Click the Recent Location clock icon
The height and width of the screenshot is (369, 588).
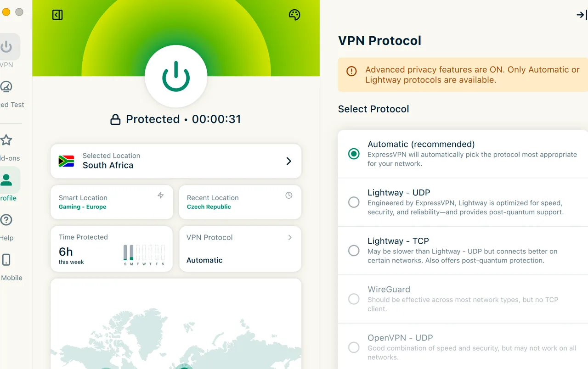tap(289, 196)
